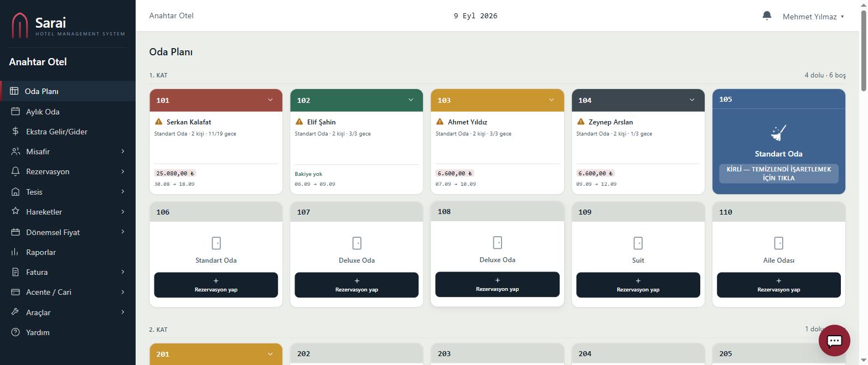Make reservation for room 109
868x365 pixels.
pos(638,285)
